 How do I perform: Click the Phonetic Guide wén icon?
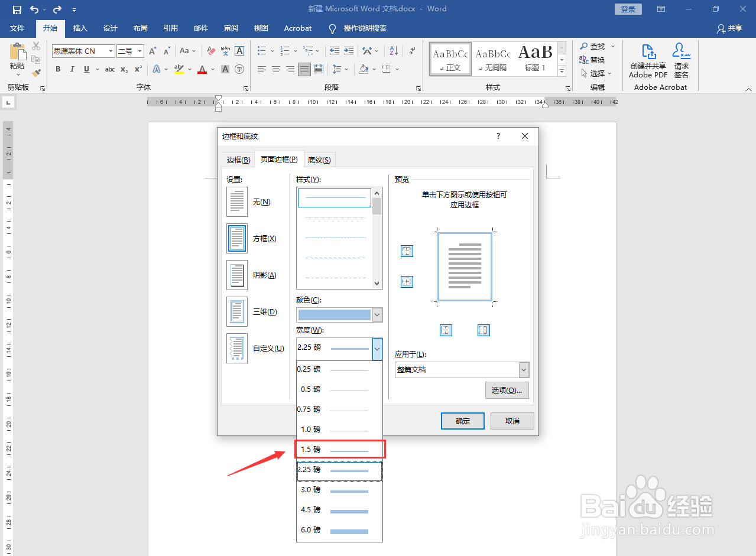[225, 51]
